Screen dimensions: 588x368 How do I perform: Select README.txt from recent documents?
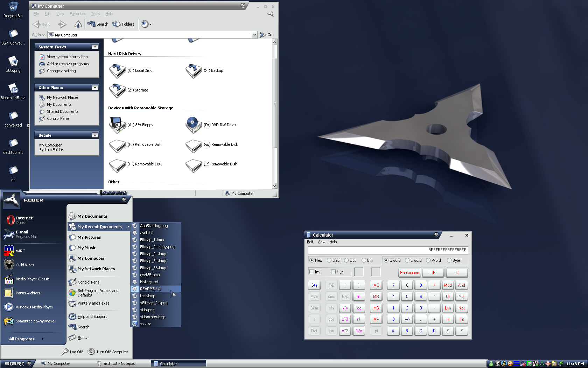coord(150,289)
